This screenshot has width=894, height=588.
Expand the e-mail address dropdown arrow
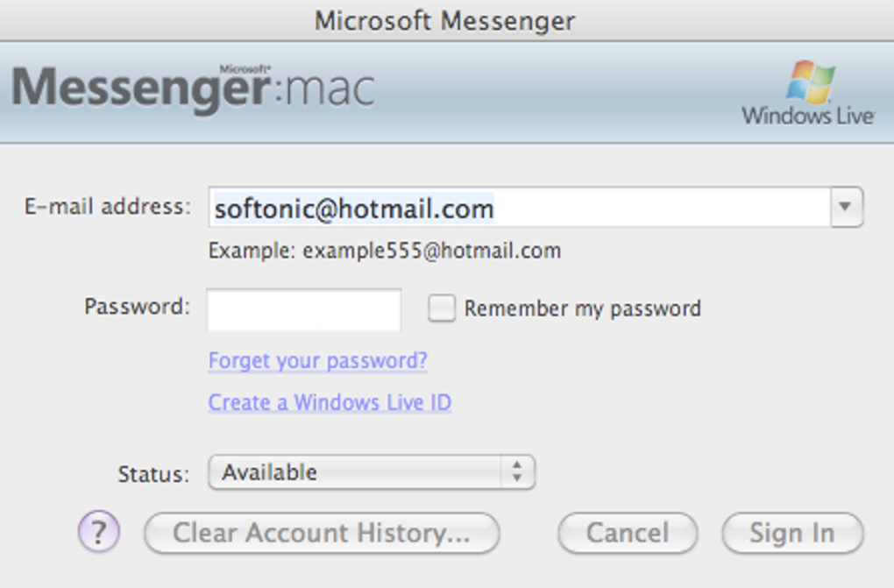click(846, 208)
